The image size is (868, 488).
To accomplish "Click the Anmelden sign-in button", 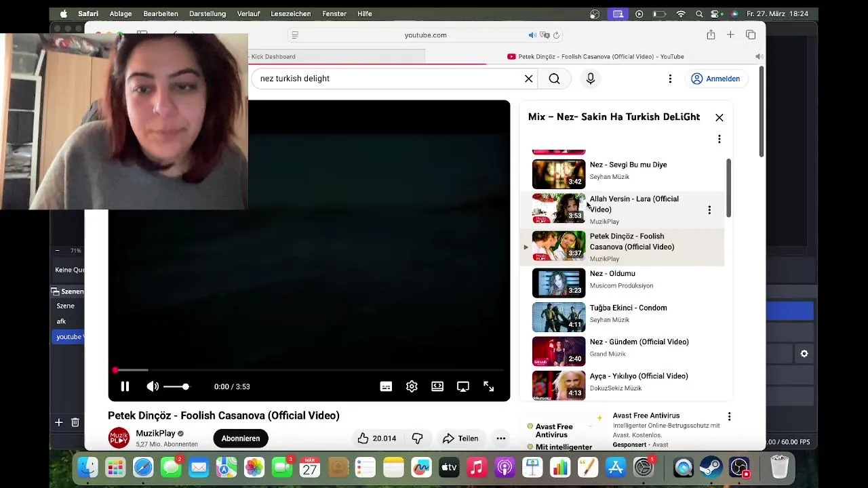I will [x=716, y=79].
